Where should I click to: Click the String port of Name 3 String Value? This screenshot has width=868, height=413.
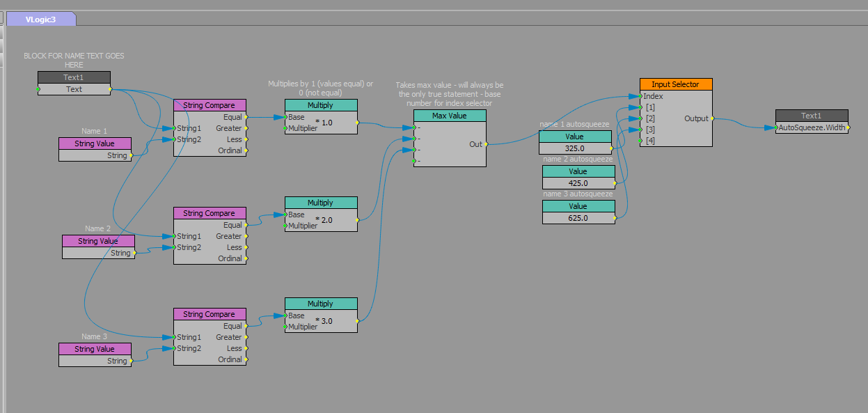pyautogui.click(x=131, y=361)
